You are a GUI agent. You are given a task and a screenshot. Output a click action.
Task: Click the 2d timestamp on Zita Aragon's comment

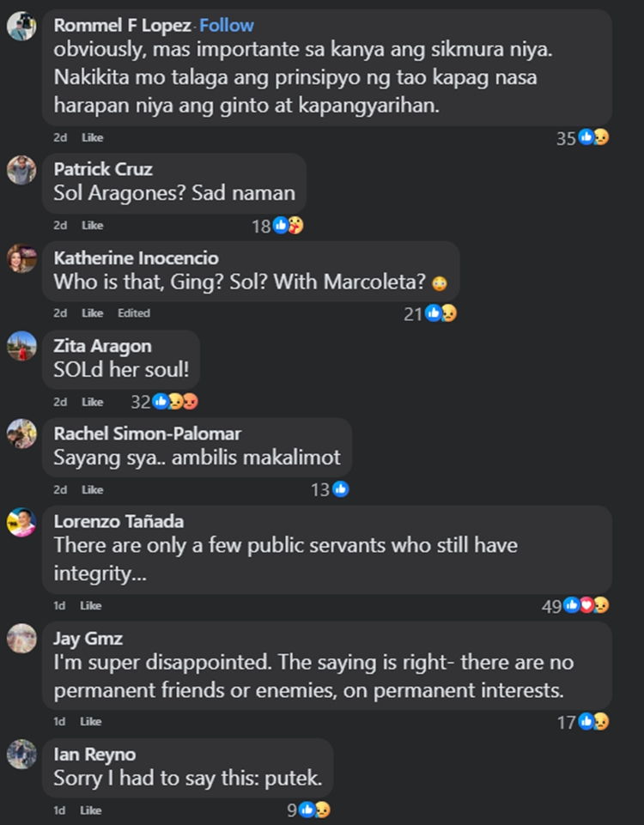click(59, 401)
